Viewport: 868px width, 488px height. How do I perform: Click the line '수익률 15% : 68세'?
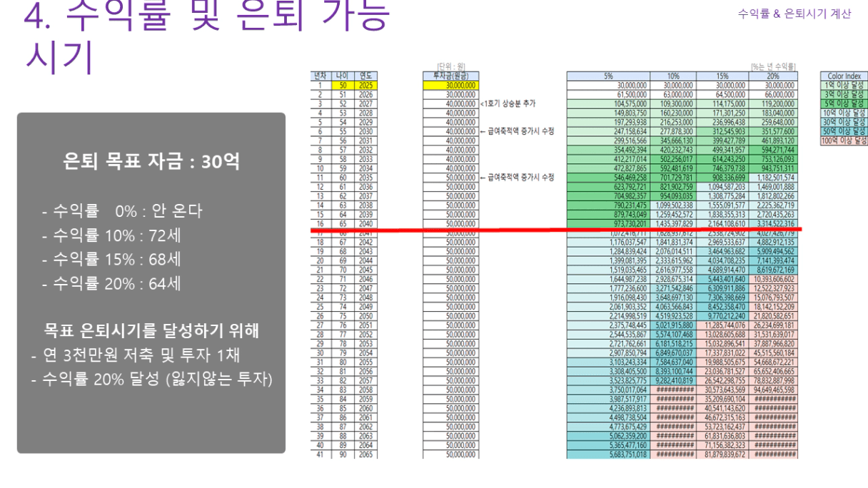click(111, 260)
